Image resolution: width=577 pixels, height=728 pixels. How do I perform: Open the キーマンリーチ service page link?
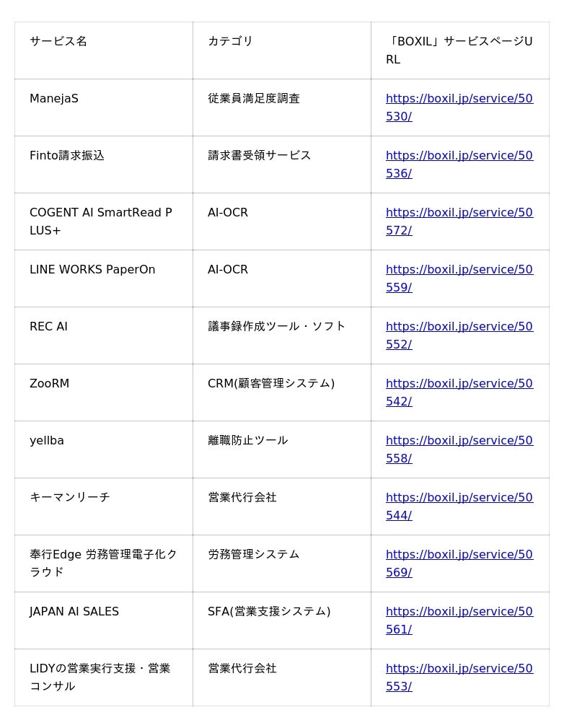(459, 498)
